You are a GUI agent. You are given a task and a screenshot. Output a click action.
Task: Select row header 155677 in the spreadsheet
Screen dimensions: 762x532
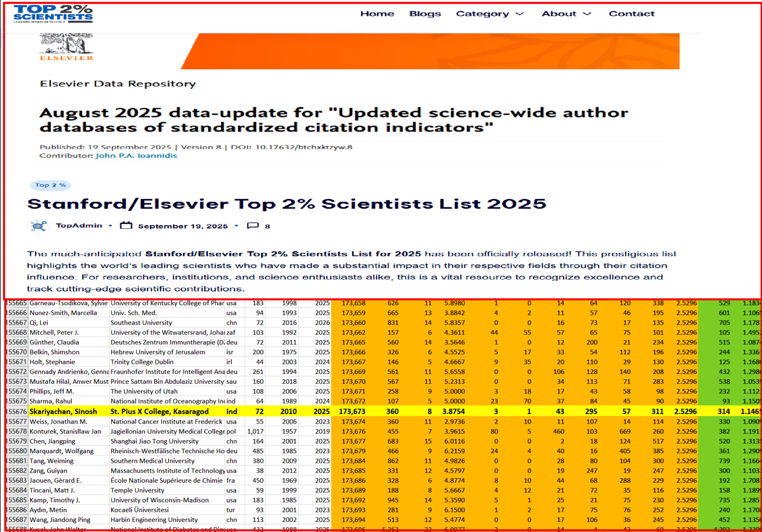point(17,404)
